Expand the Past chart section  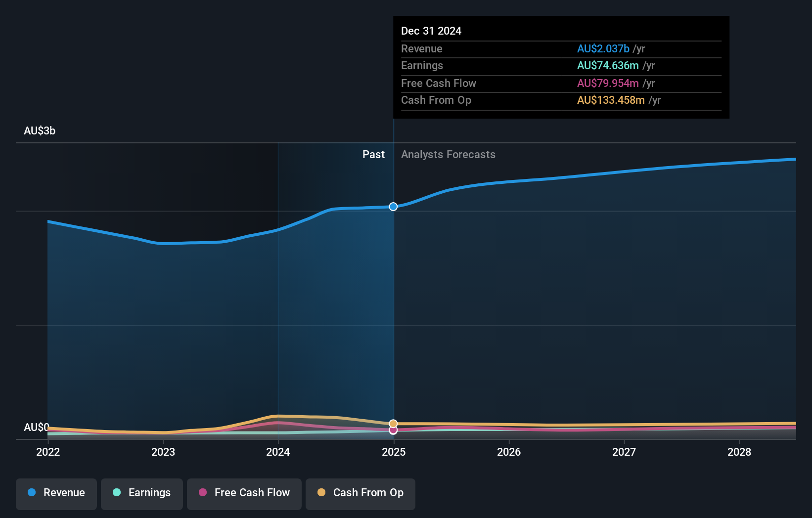[373, 154]
